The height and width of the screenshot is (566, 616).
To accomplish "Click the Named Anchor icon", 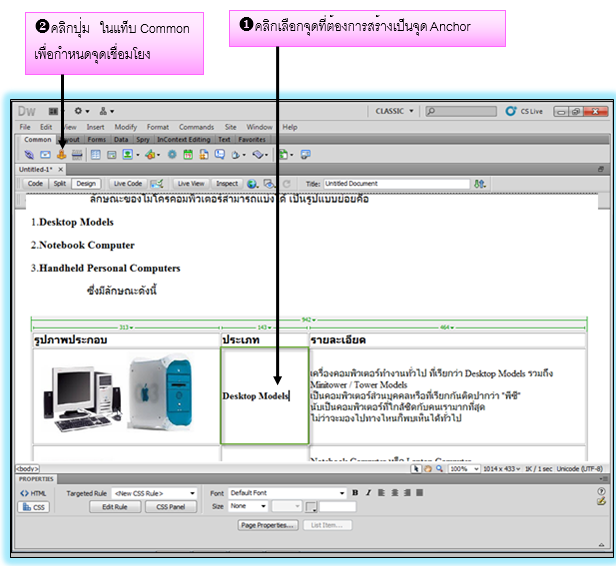I will click(61, 155).
